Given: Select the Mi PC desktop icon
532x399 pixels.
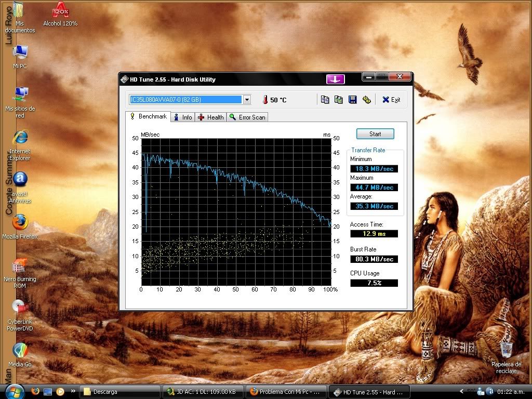Looking at the screenshot, I should coord(20,57).
